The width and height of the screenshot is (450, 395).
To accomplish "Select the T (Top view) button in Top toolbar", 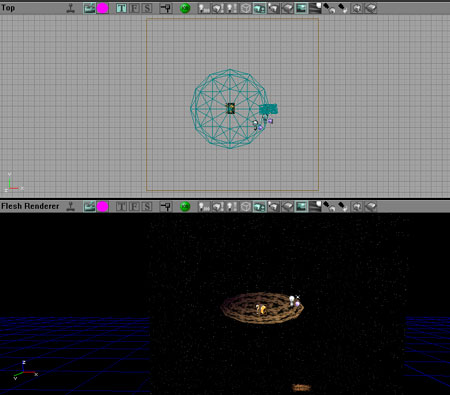I will coord(121,8).
